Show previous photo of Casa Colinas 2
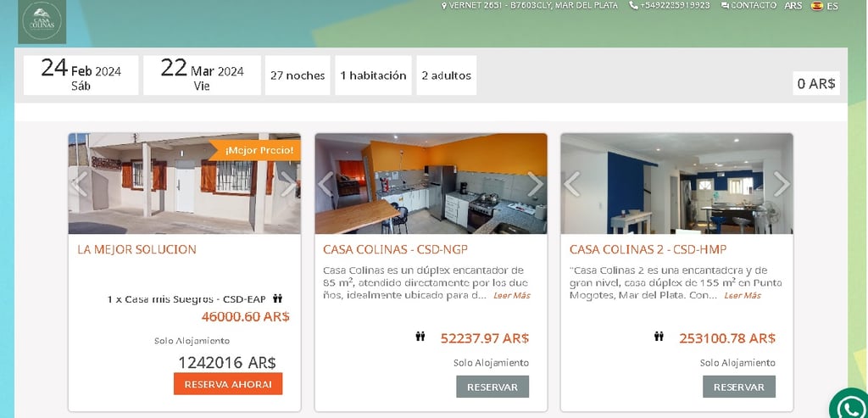868x418 pixels. [572, 184]
